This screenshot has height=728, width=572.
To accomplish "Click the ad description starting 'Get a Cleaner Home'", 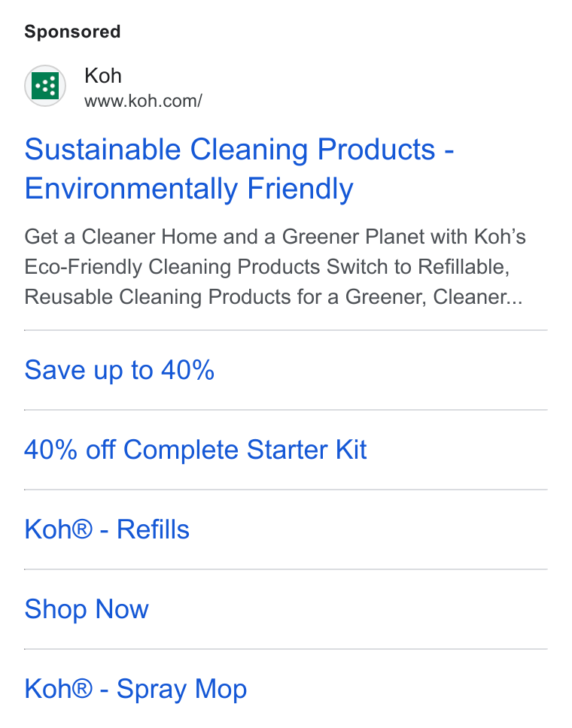I will (x=275, y=267).
